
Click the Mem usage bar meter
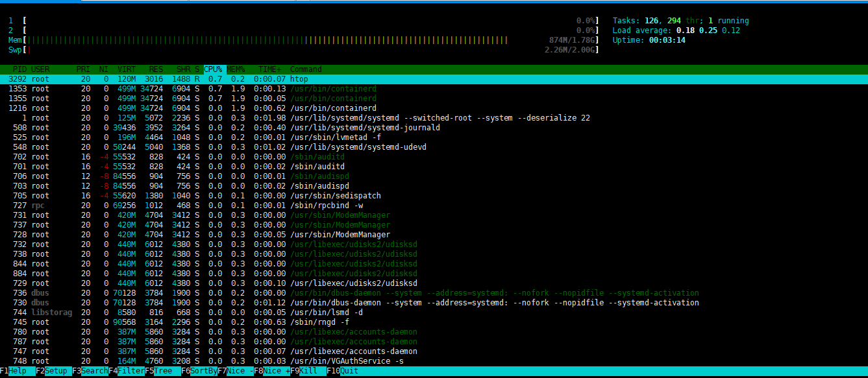[x=303, y=40]
